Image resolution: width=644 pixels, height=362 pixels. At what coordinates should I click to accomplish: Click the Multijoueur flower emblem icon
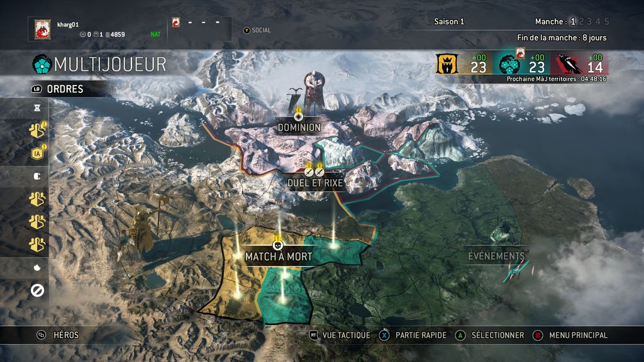(42, 65)
